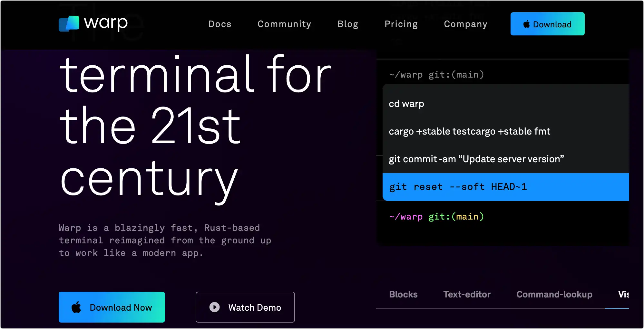Open the Pricing page
Viewport: 644px width, 329px height.
(x=401, y=24)
